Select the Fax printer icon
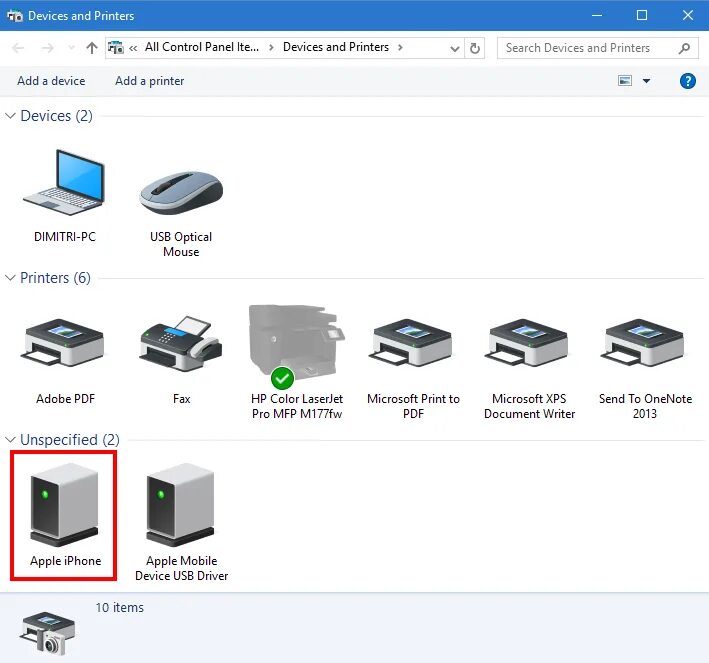 coord(181,344)
